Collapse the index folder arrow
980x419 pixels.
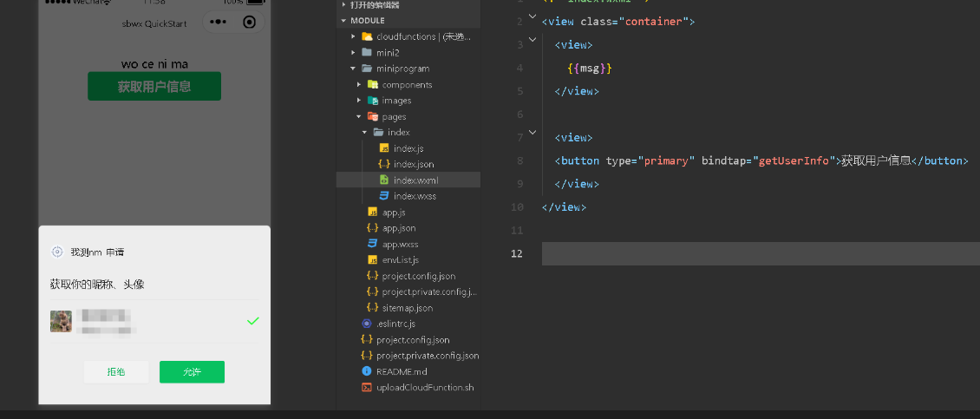point(364,133)
